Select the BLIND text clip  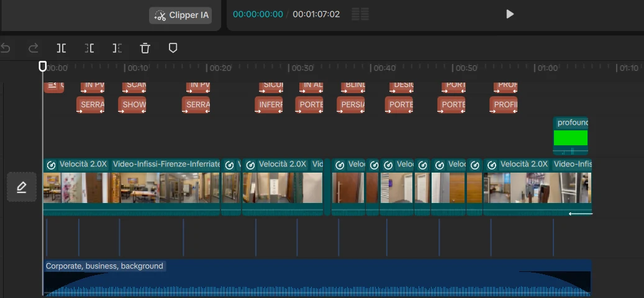click(x=353, y=87)
